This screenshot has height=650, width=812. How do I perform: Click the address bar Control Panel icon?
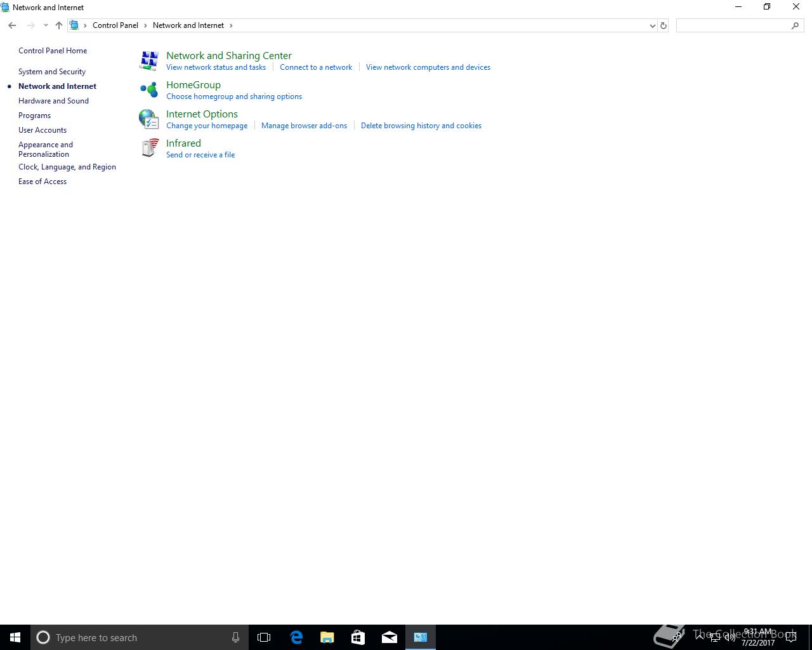tap(74, 25)
